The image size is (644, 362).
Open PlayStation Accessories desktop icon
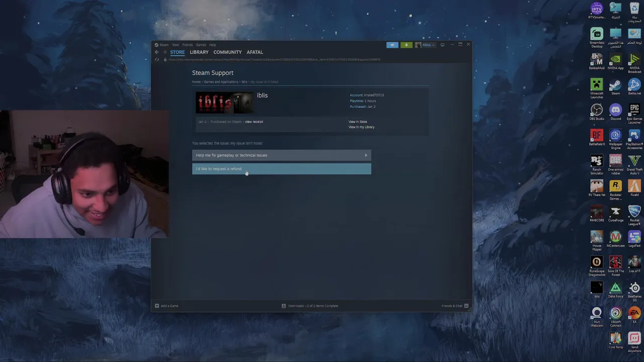634,139
